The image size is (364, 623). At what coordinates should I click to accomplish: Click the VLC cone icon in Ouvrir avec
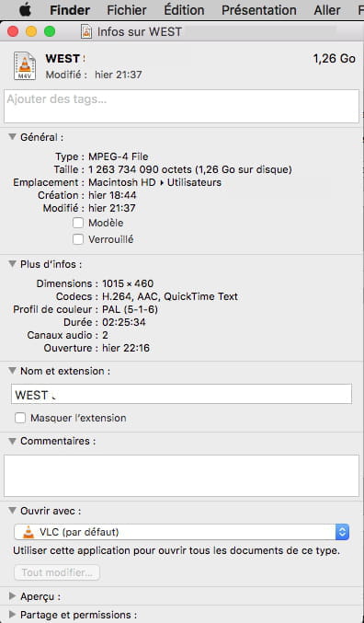pyautogui.click(x=28, y=532)
